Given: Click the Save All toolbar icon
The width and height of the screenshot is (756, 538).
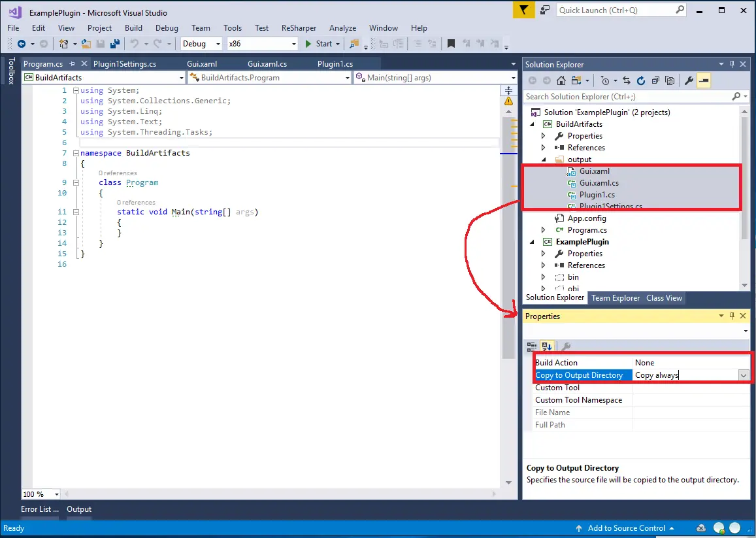Looking at the screenshot, I should (x=115, y=44).
